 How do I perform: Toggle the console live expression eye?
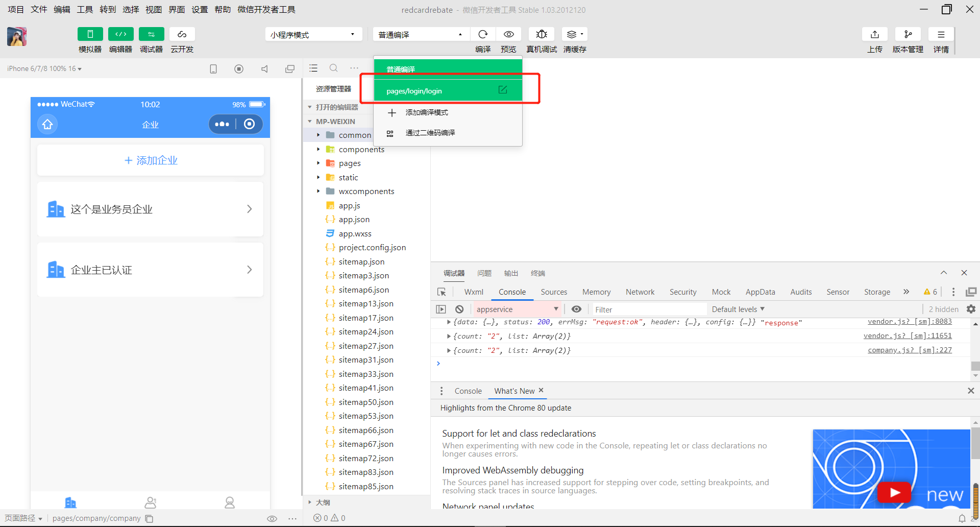pyautogui.click(x=576, y=309)
